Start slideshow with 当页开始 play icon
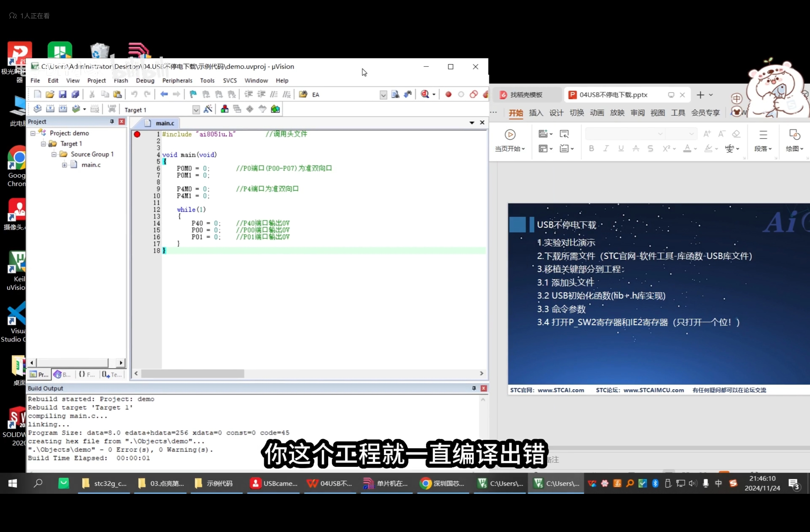Image resolution: width=810 pixels, height=532 pixels. tap(510, 135)
